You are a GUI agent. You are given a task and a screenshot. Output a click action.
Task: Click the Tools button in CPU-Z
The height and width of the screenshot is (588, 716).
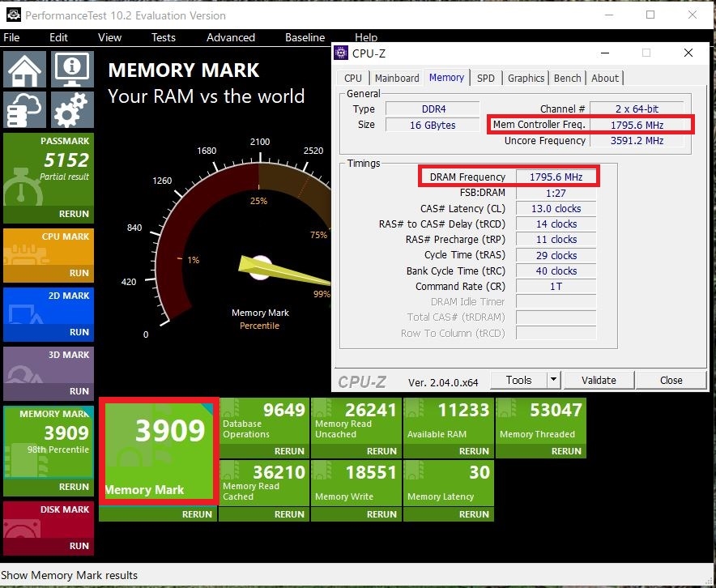coord(518,381)
